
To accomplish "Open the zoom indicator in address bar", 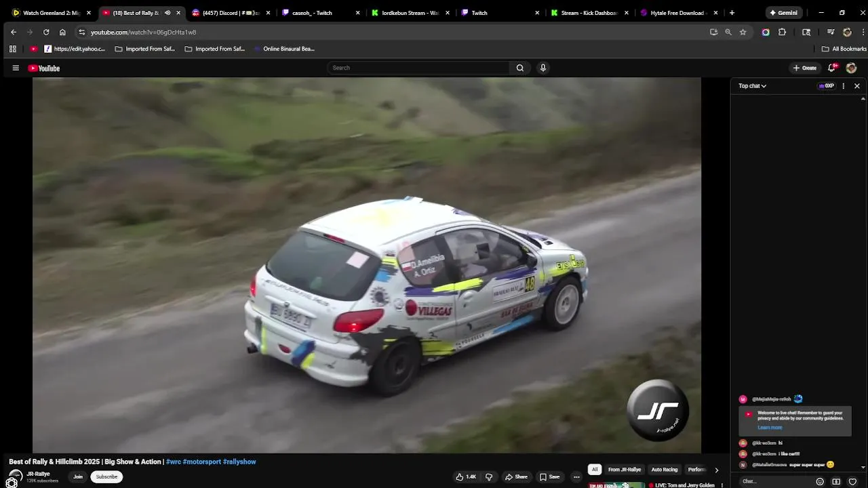I will point(728,32).
